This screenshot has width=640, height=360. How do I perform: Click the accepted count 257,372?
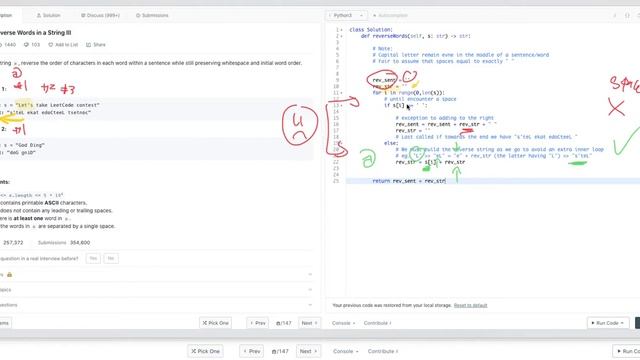click(13, 242)
